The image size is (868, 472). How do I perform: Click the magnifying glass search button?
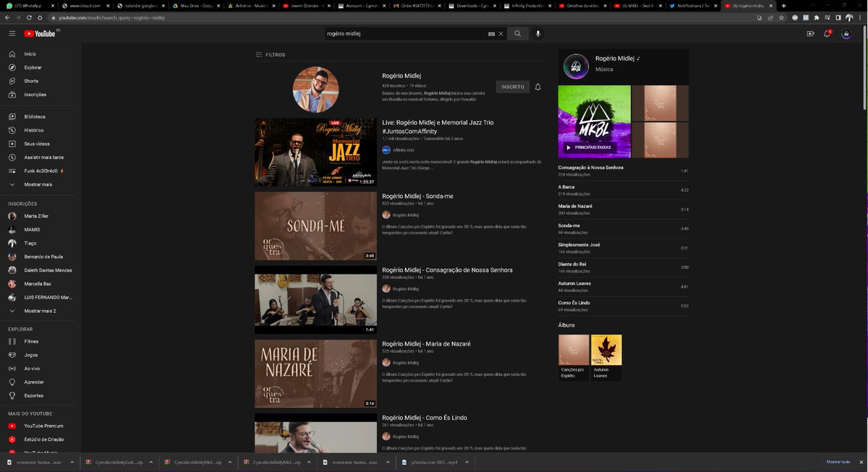[517, 33]
